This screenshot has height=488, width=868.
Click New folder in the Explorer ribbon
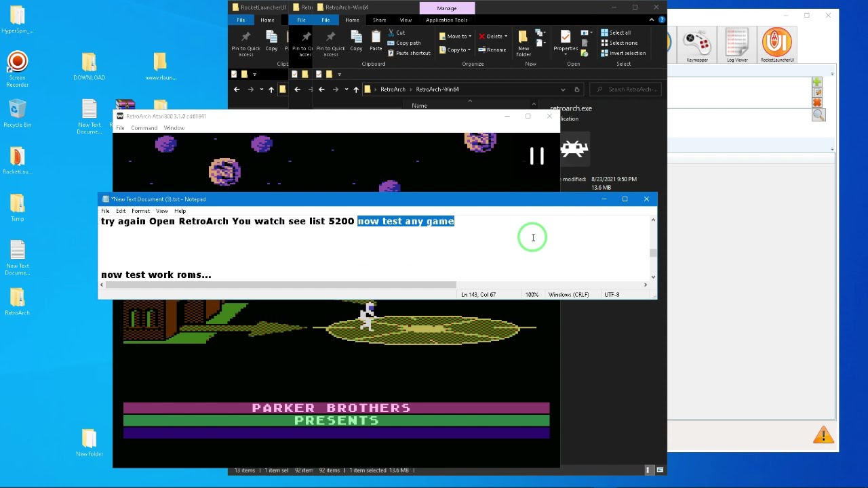524,43
